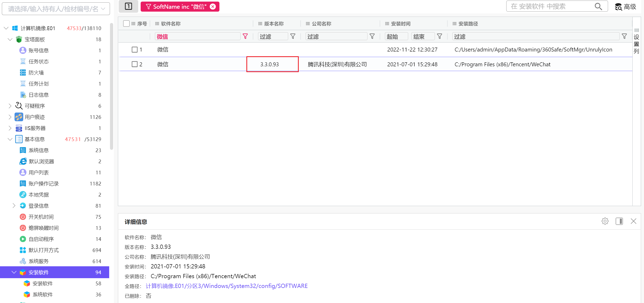The height and width of the screenshot is (303, 644).
Task: Expand the 可疑程序 tree node
Action: [10, 106]
